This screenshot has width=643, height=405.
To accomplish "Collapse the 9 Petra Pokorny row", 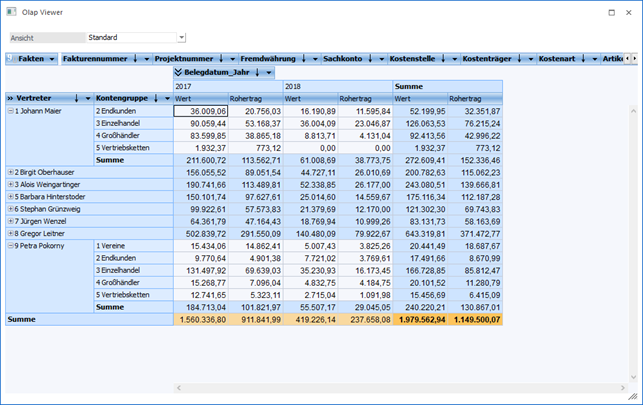I will [x=10, y=244].
